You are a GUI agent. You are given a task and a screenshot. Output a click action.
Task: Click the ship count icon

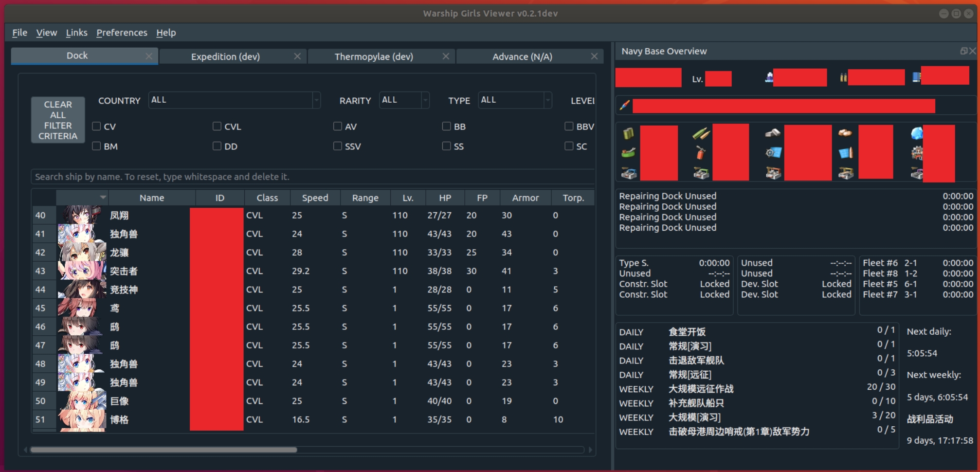click(769, 77)
